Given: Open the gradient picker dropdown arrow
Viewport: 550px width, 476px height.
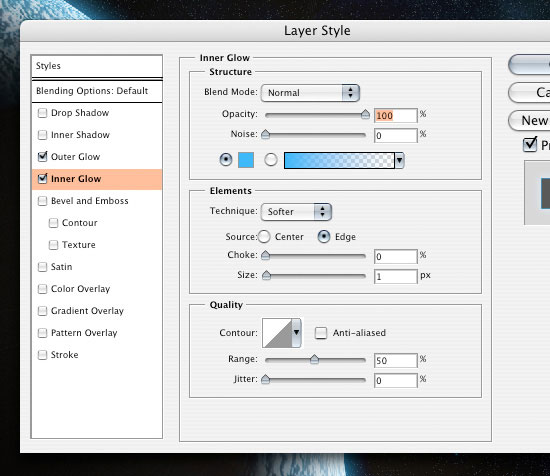Looking at the screenshot, I should click(x=400, y=160).
